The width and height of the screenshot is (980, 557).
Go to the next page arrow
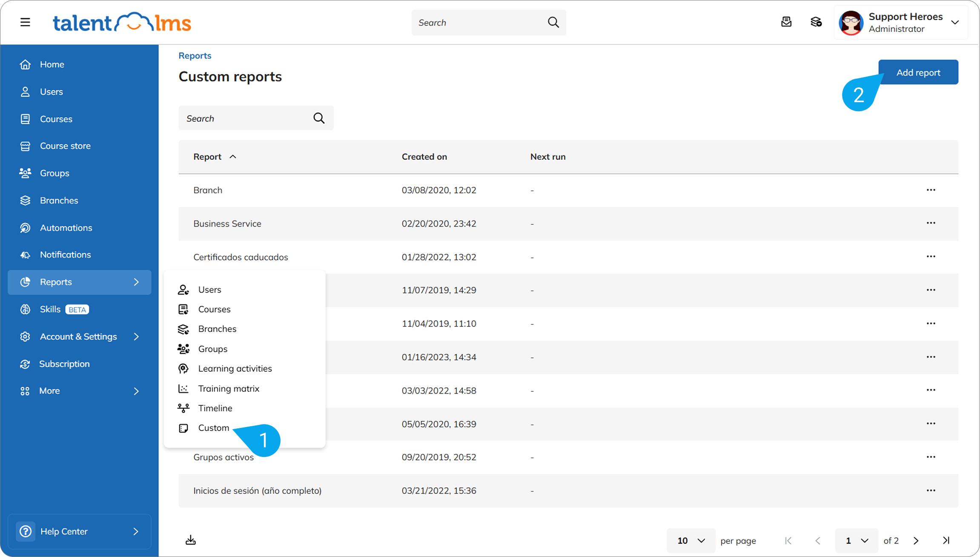point(916,540)
